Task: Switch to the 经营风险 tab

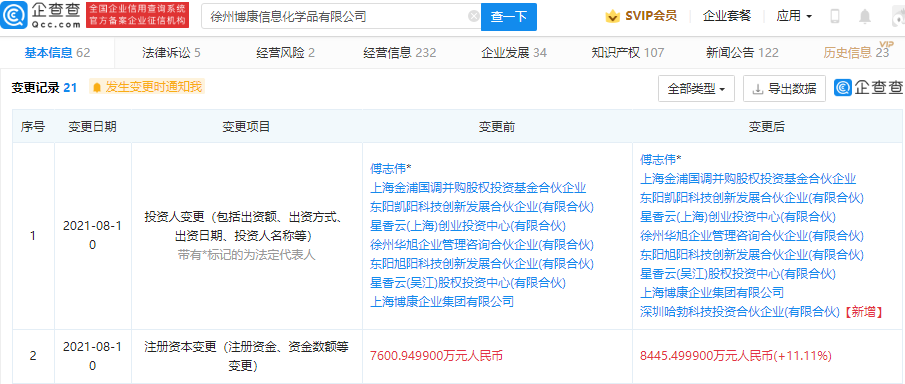Action: pyautogui.click(x=286, y=53)
